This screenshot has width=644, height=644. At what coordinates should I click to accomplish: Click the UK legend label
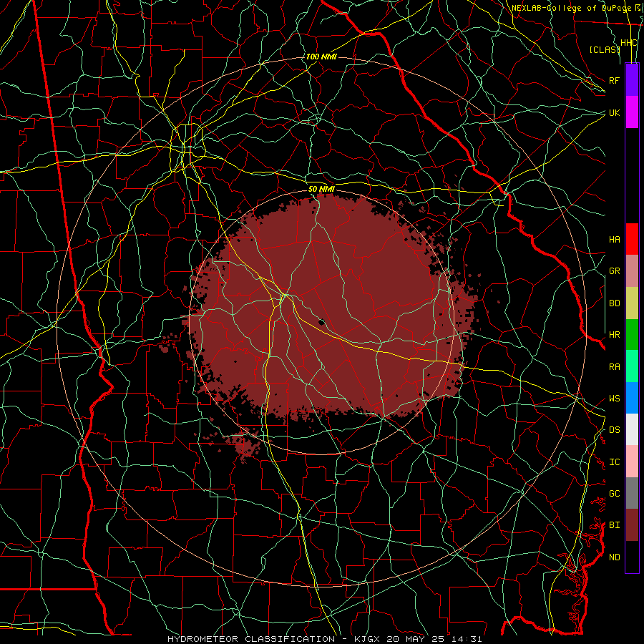pos(615,112)
